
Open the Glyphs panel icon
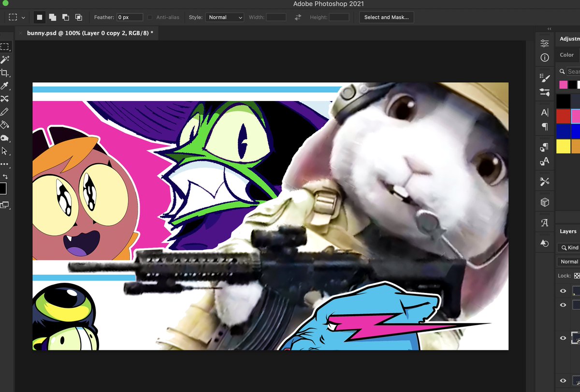click(x=545, y=223)
